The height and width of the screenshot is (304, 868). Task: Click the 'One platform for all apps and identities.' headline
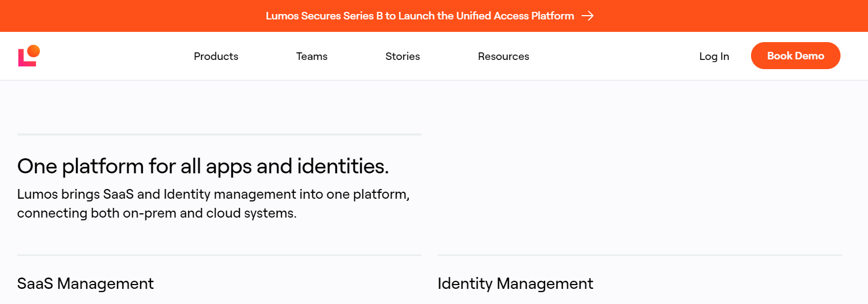(203, 166)
